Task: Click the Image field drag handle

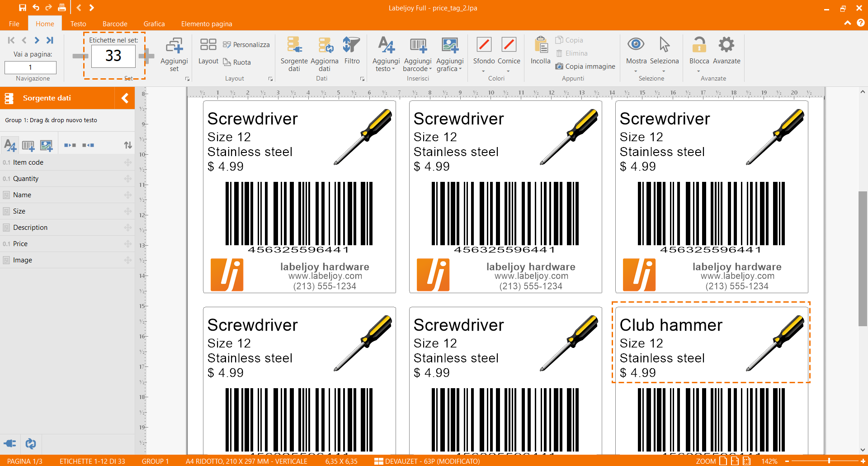Action: pos(128,260)
